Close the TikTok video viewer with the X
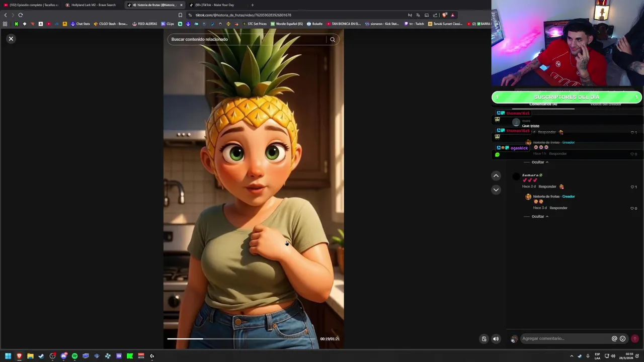Viewport: 644px width, 362px height. tap(11, 39)
